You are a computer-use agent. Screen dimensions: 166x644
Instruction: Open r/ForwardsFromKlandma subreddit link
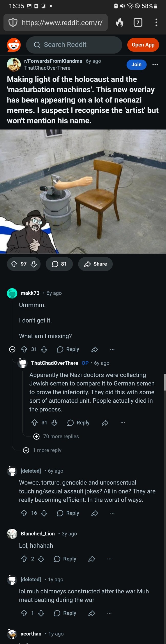pyautogui.click(x=53, y=61)
